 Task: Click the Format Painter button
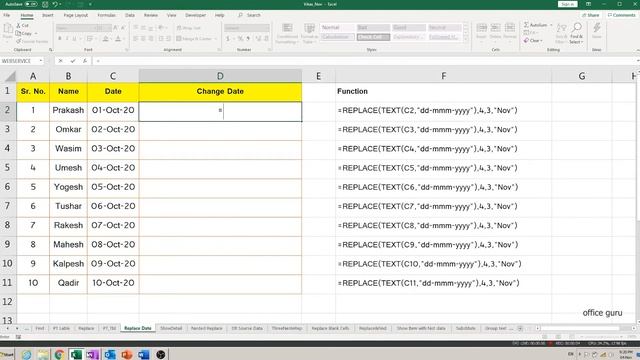point(32,41)
